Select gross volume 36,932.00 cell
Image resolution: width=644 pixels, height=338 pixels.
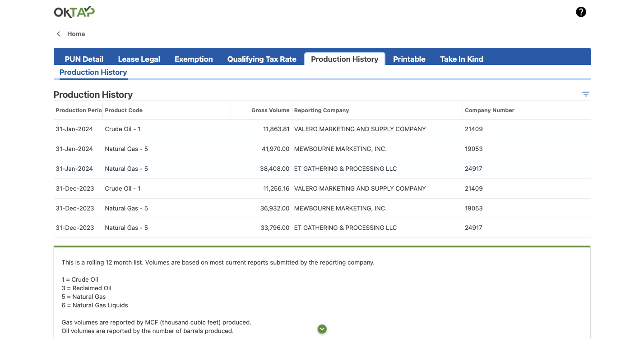(x=275, y=208)
